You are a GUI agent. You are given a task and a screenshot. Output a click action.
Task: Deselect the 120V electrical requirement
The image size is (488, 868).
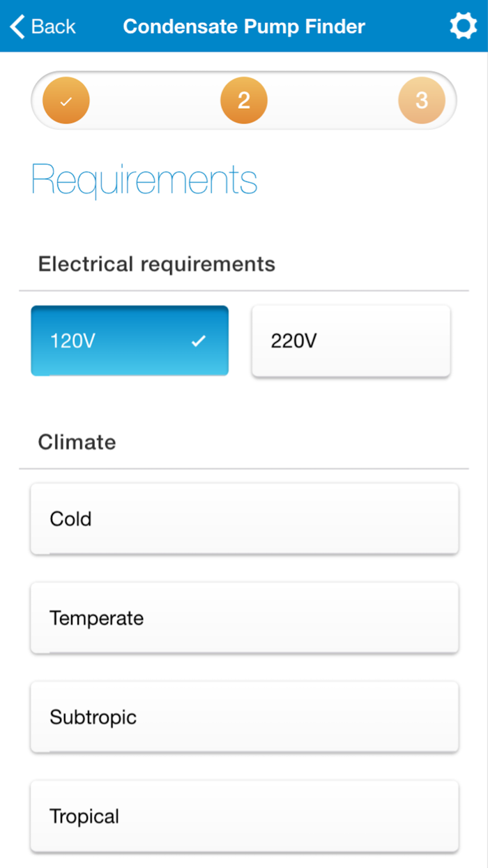coord(130,341)
